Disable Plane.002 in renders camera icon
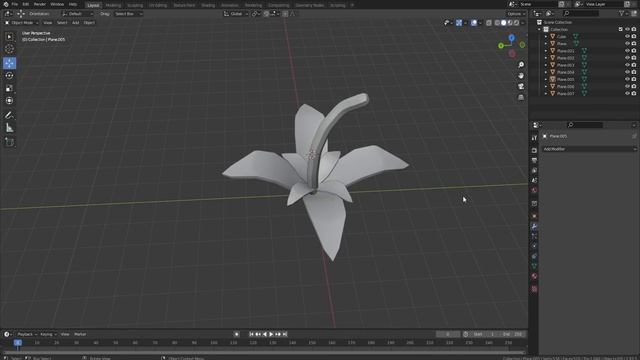 (634, 58)
